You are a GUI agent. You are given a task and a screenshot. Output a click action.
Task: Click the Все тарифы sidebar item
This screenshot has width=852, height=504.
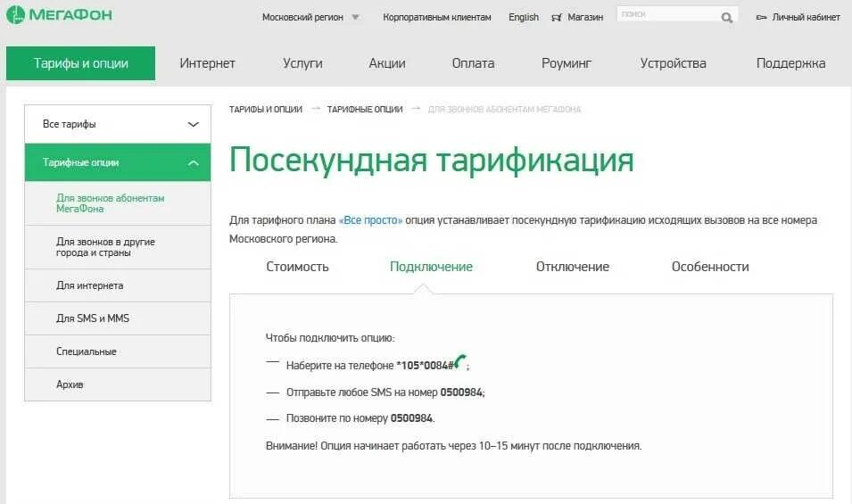[x=118, y=124]
